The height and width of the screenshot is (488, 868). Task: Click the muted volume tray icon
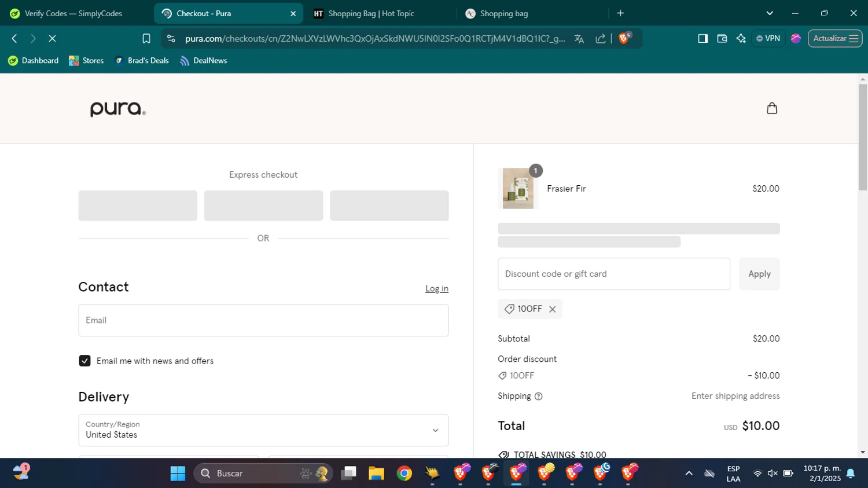click(x=773, y=474)
